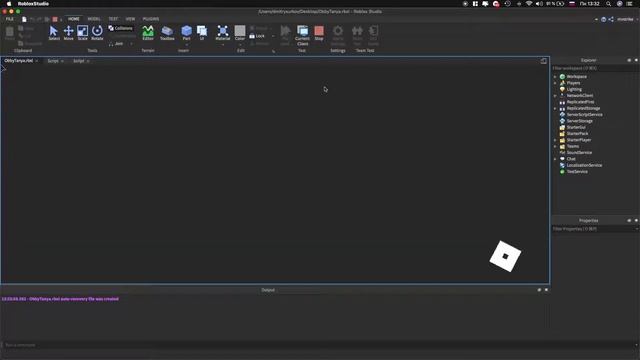Open the UI insert tool
Image resolution: width=640 pixels, height=360 pixels.
[x=202, y=33]
